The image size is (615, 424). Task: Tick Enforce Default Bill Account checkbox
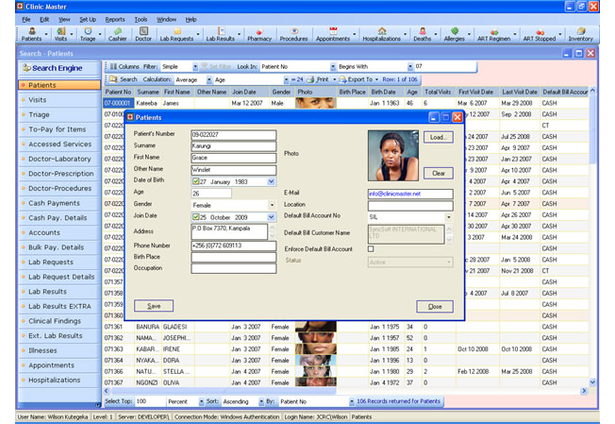coord(371,249)
